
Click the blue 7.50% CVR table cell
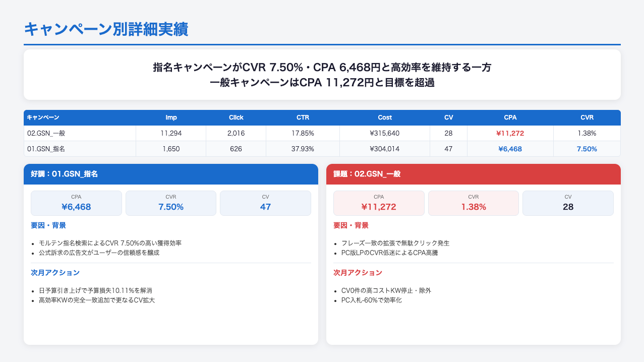pos(587,149)
